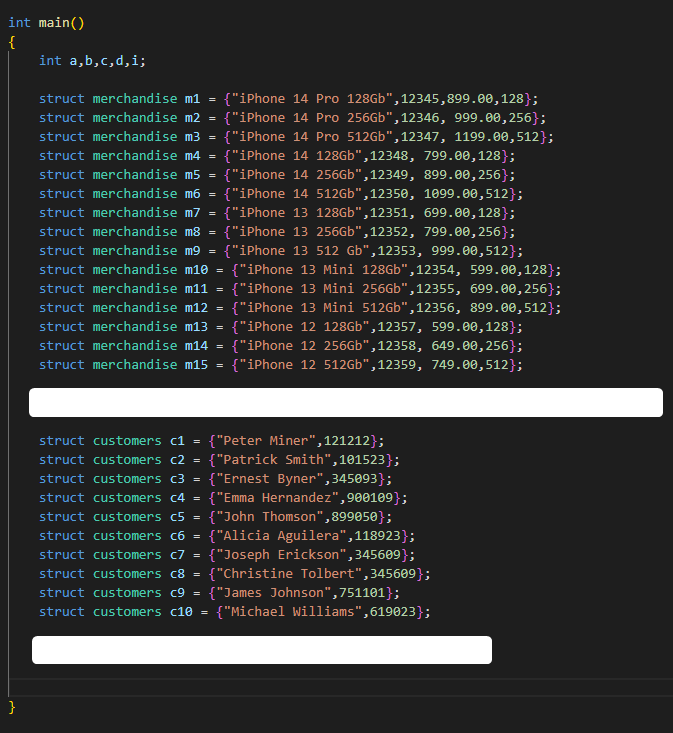Click the string "Patrick Smith"
The width and height of the screenshot is (673, 733).
coord(273,460)
